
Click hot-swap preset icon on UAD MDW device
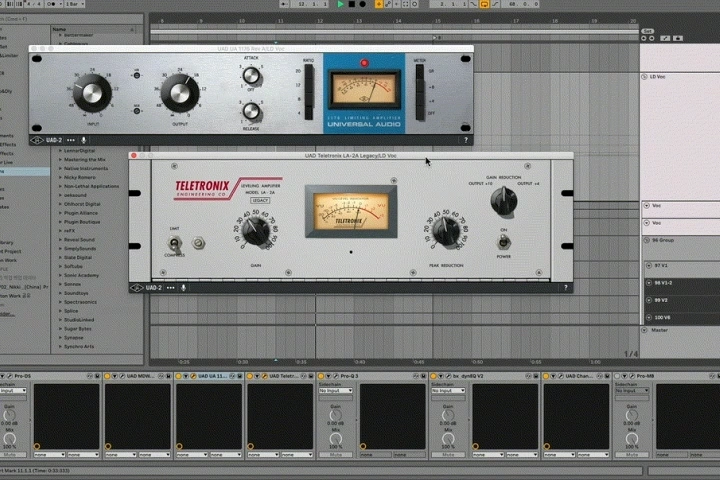161,376
